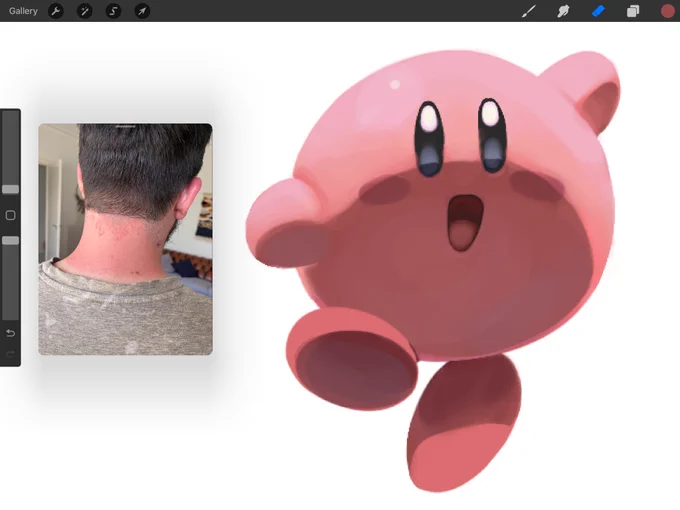The width and height of the screenshot is (680, 510).
Task: Open the Selection tool
Action: click(113, 11)
